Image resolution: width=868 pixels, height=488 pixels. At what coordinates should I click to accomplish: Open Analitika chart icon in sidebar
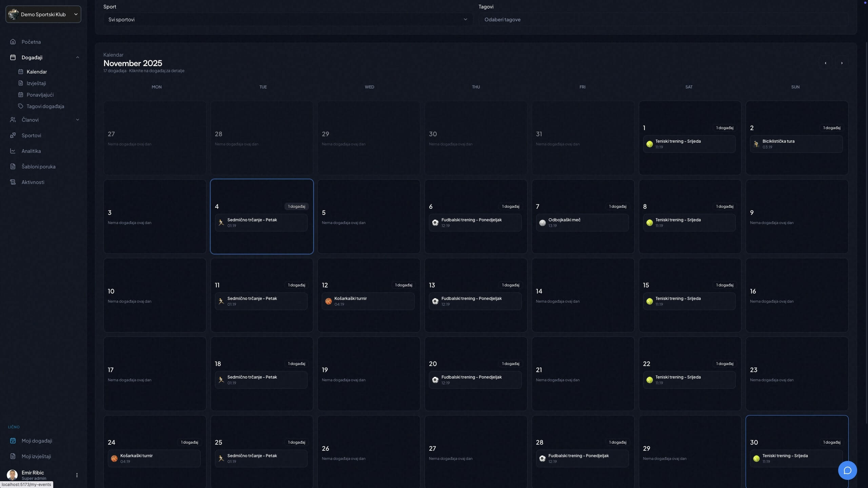(x=13, y=151)
